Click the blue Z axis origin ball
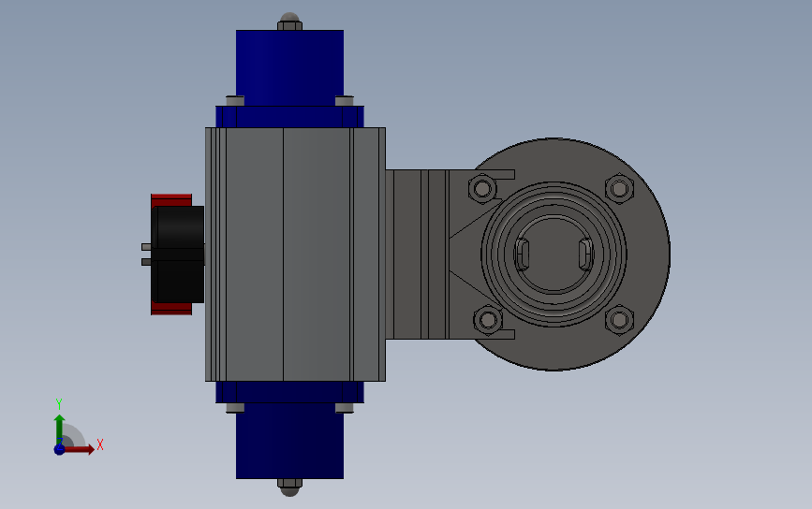This screenshot has width=812, height=509. pyautogui.click(x=59, y=449)
